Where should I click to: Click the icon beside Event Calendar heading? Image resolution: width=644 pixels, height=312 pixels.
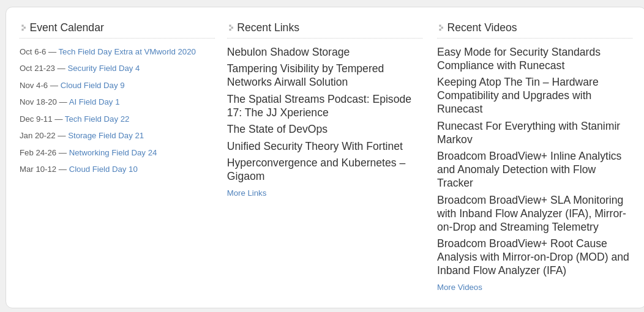click(23, 28)
